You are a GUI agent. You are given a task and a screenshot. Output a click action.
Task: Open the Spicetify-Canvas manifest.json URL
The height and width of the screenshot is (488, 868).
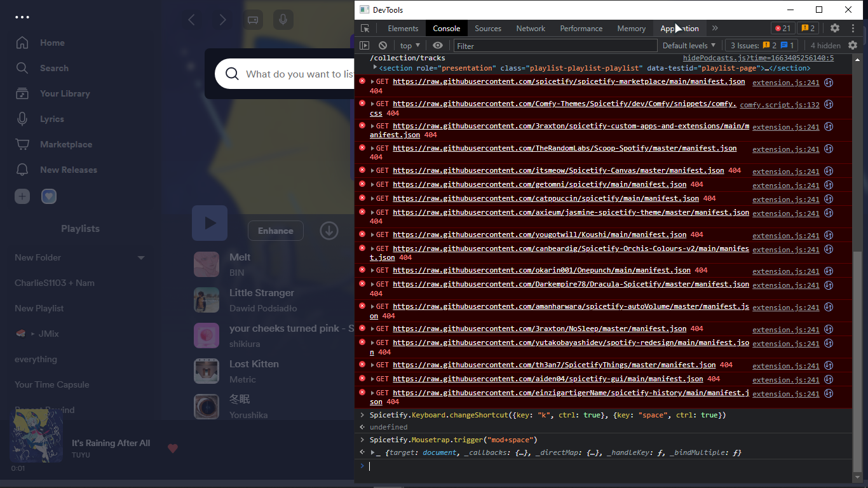(559, 170)
